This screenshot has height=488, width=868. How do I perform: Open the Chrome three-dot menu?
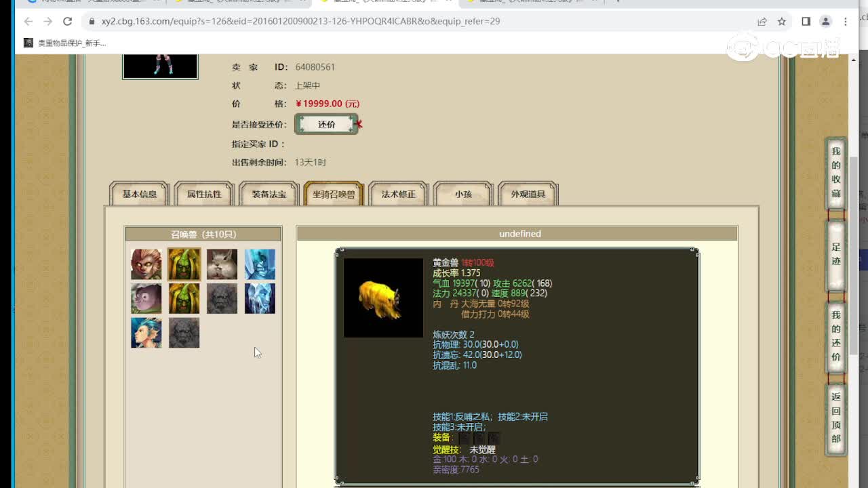coord(846,22)
